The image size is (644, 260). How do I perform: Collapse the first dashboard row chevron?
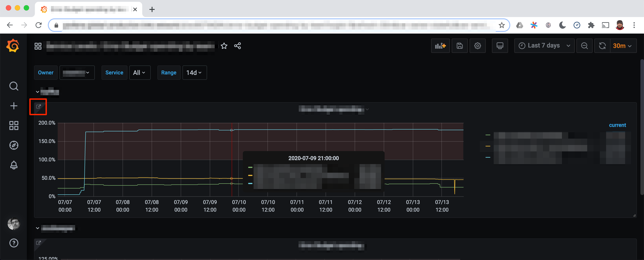38,92
